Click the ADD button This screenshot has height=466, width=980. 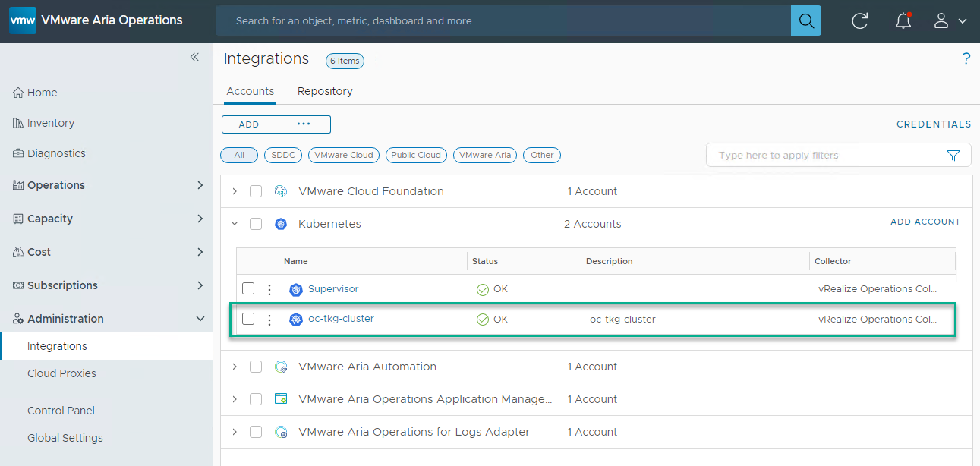coord(249,124)
